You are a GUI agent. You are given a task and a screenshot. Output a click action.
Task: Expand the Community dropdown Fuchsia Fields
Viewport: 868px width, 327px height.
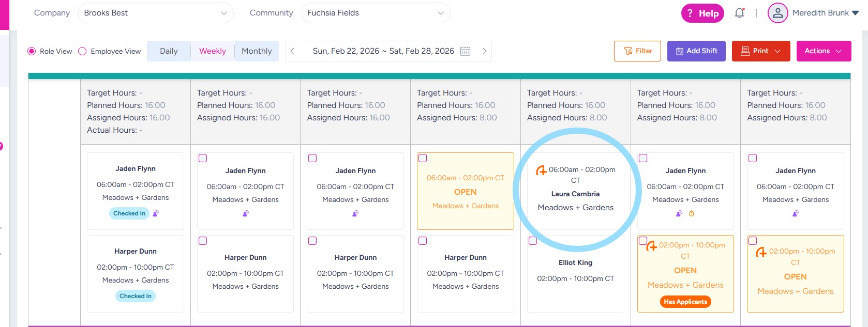pos(376,13)
